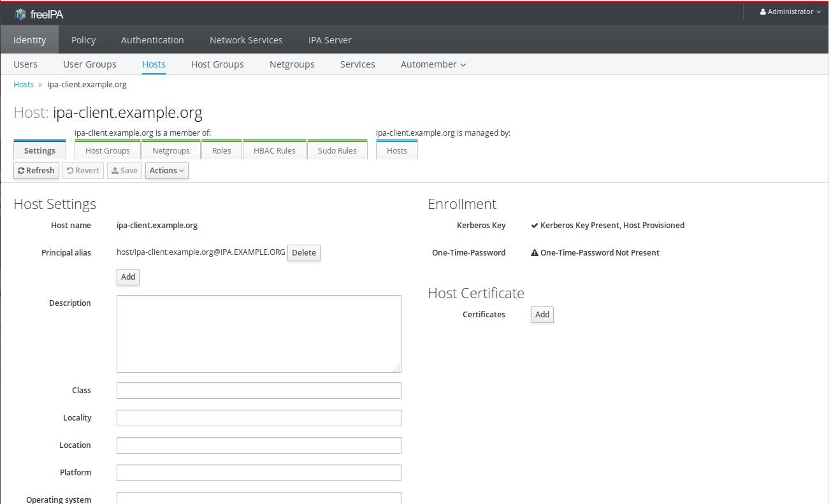Open the managed by Hosts tab
831x504 pixels.
pyautogui.click(x=396, y=150)
